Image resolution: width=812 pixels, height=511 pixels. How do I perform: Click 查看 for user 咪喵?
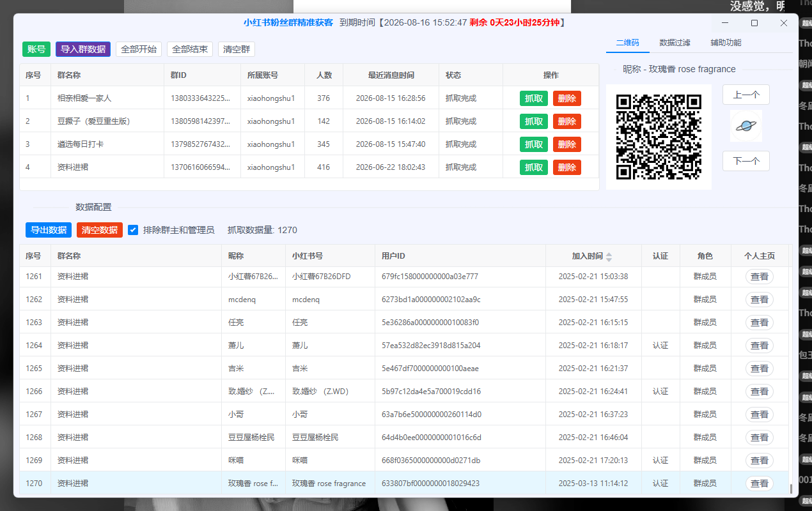(x=760, y=461)
